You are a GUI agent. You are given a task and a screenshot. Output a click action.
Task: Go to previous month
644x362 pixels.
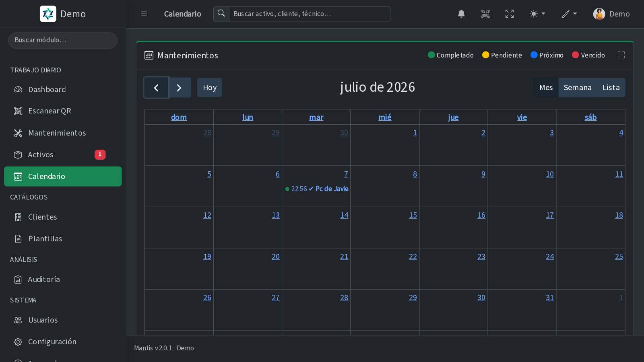click(156, 88)
